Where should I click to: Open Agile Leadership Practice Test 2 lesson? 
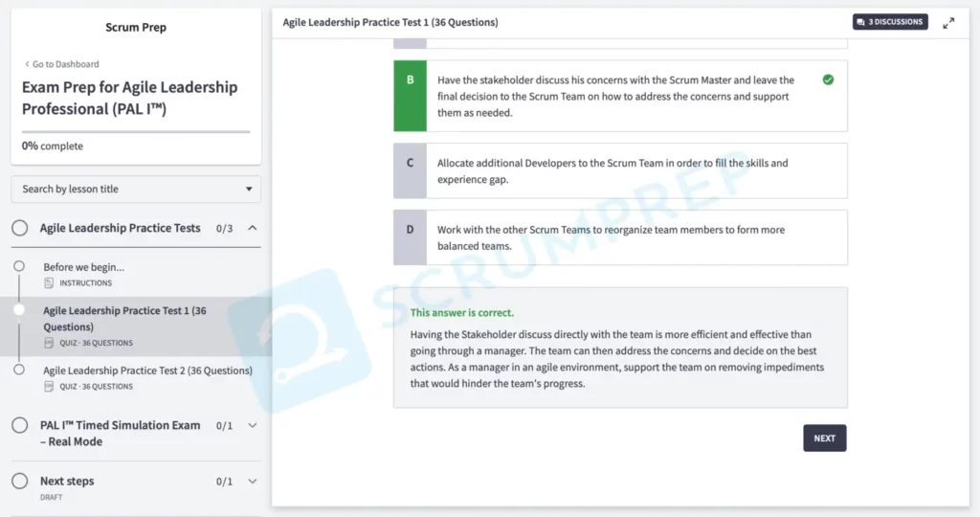147,371
